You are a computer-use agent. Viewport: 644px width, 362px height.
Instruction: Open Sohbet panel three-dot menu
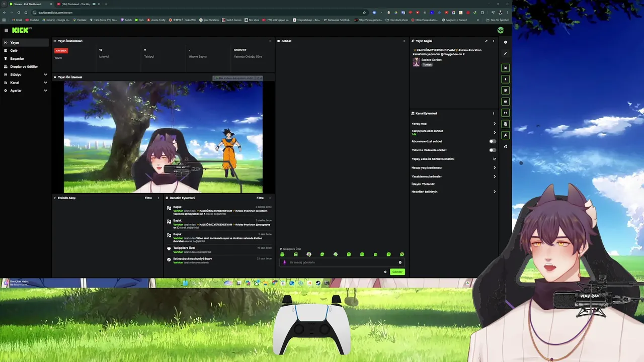coord(404,41)
